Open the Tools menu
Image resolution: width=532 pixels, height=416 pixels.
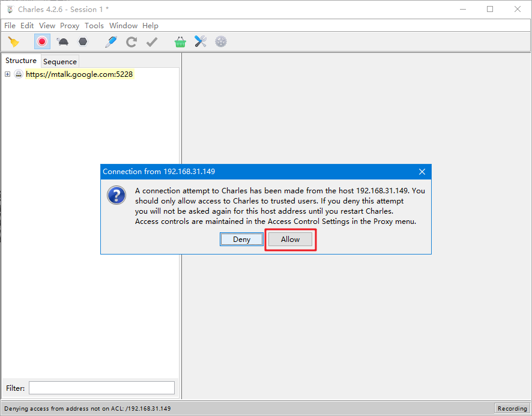click(x=94, y=26)
